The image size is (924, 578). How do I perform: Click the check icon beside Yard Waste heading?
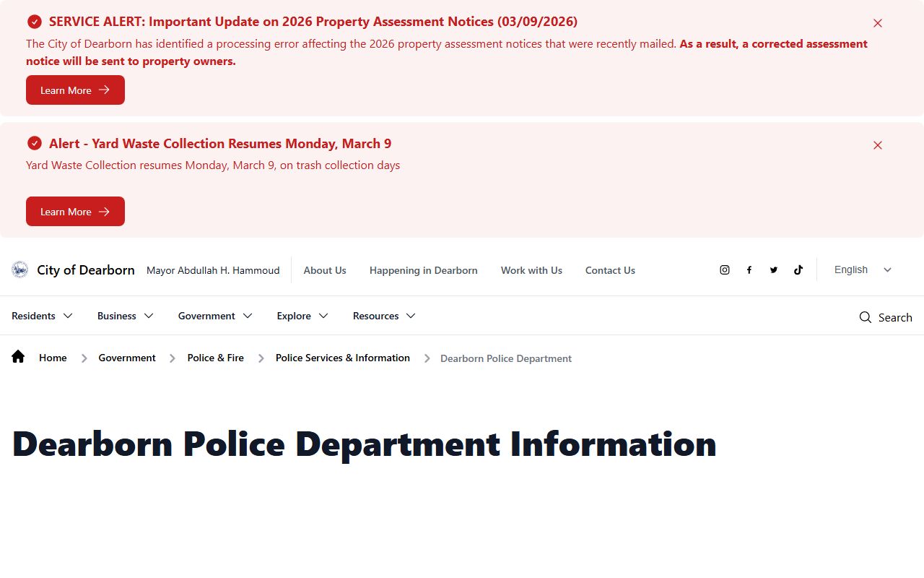coord(35,143)
